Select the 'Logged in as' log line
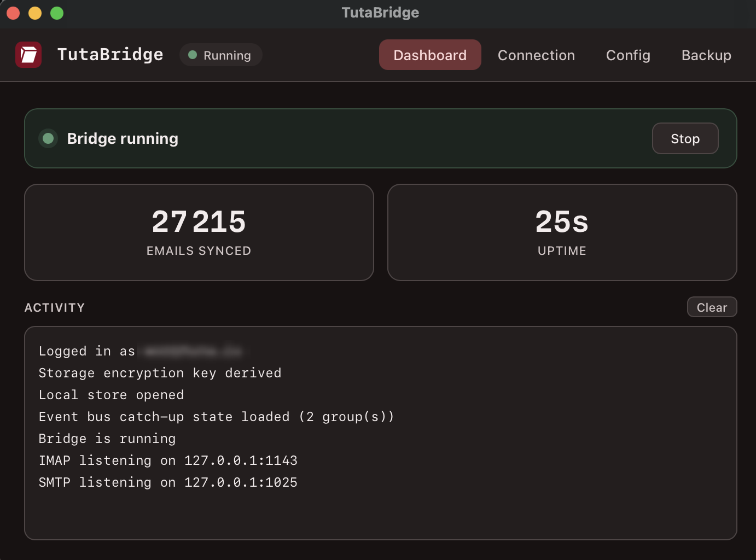The image size is (756, 560). tap(141, 351)
